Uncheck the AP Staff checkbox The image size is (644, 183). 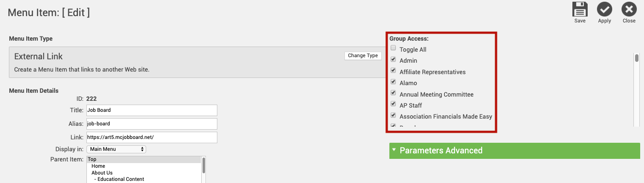[x=394, y=104]
